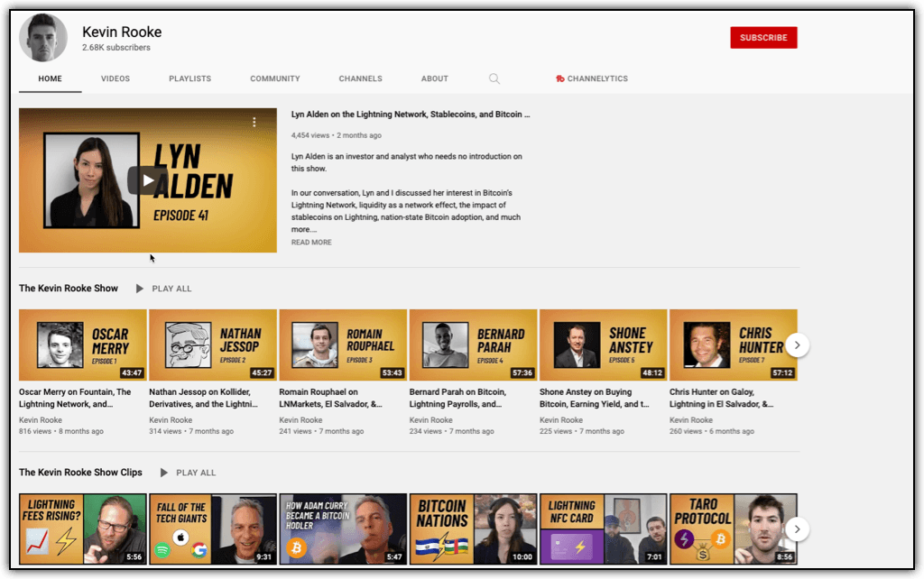Viewport: 924px width, 579px height.
Task: Click the 2.68K subscribers count
Action: coord(116,48)
